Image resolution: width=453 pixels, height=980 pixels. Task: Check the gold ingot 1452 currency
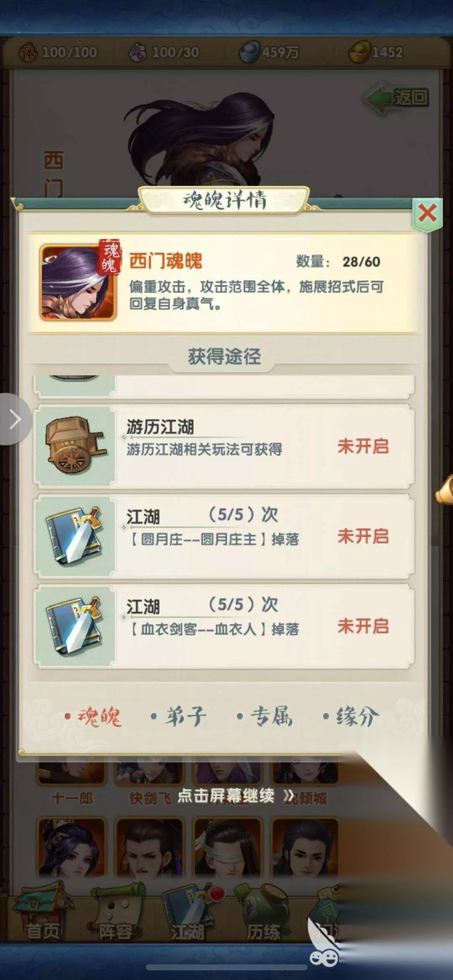[377, 52]
